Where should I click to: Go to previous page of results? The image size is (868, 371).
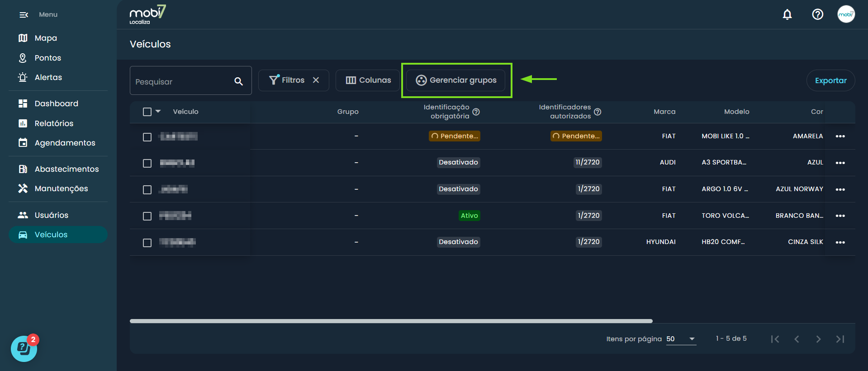point(797,339)
